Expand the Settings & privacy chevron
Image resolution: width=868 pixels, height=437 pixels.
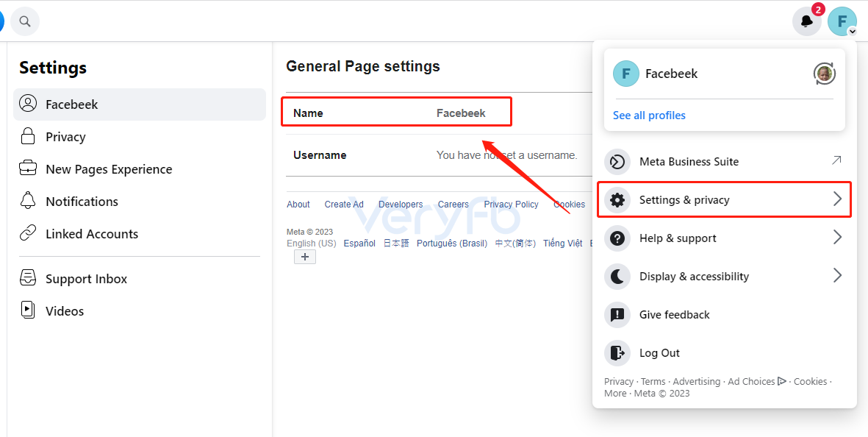tap(838, 199)
